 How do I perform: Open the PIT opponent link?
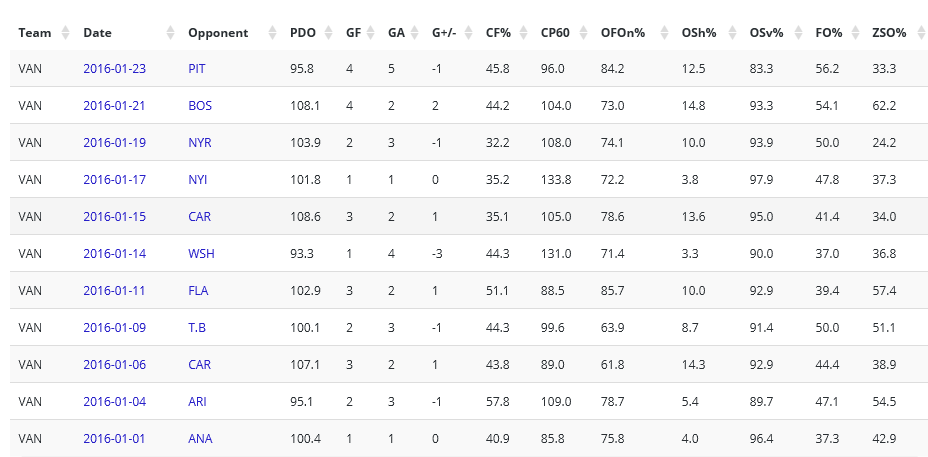click(197, 69)
